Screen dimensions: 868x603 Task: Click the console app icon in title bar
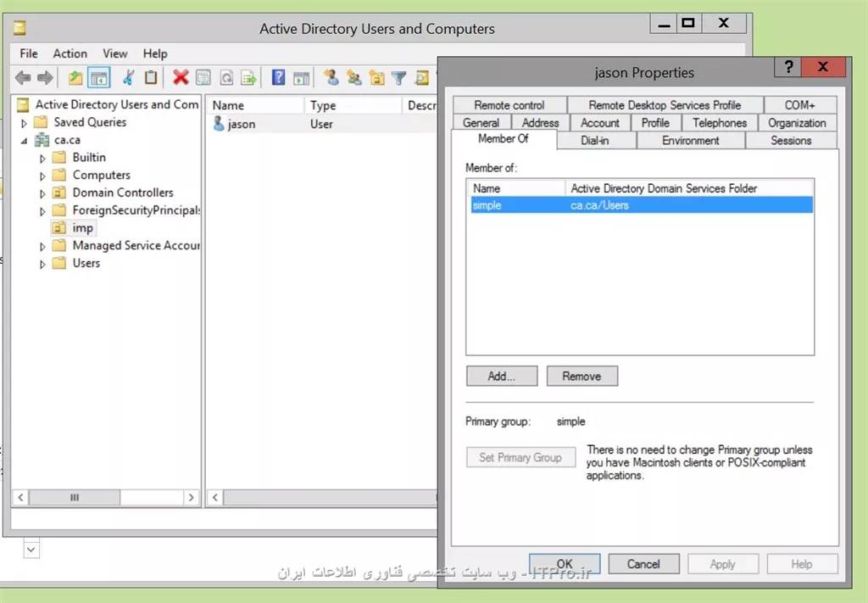[19, 28]
